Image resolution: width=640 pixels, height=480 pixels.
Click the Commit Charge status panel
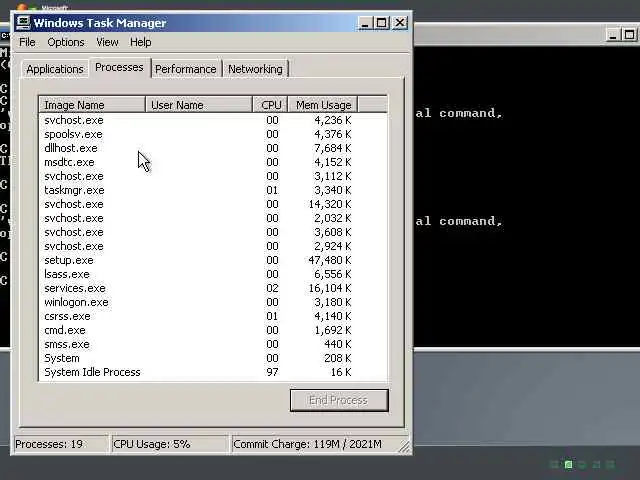[314, 444]
